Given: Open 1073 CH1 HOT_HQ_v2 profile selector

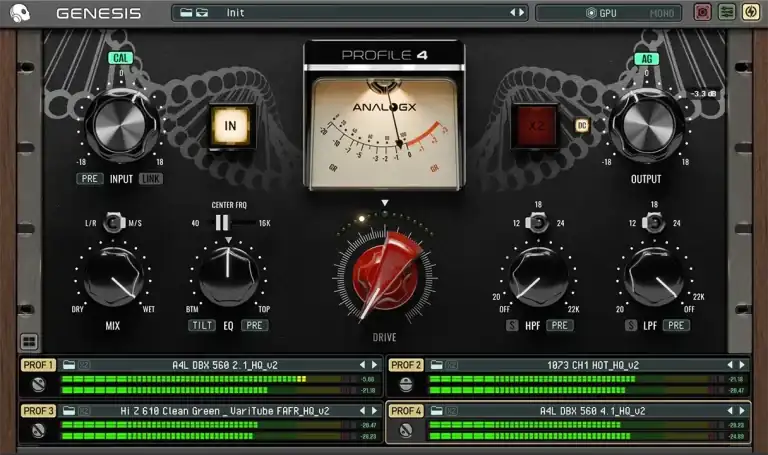Looking at the screenshot, I should tap(593, 365).
